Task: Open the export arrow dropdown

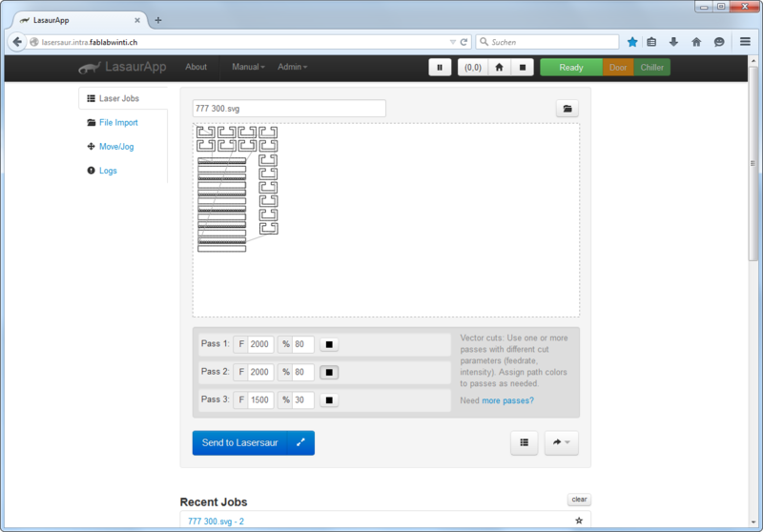Action: pyautogui.click(x=562, y=442)
